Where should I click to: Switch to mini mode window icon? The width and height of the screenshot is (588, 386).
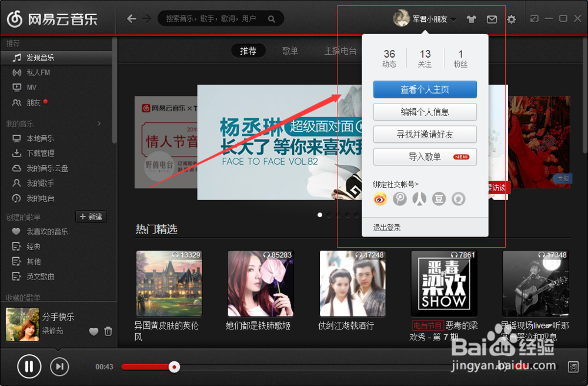[534, 18]
